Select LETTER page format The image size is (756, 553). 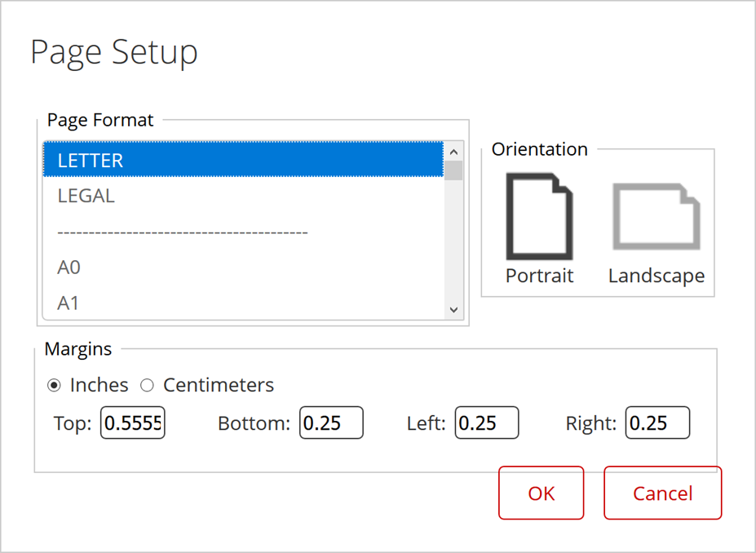(243, 161)
